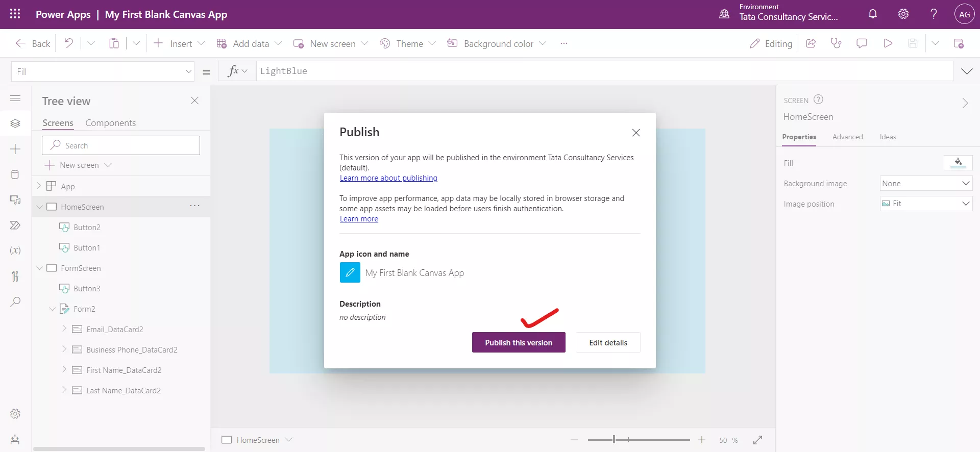Open the Comments icon

click(862, 43)
